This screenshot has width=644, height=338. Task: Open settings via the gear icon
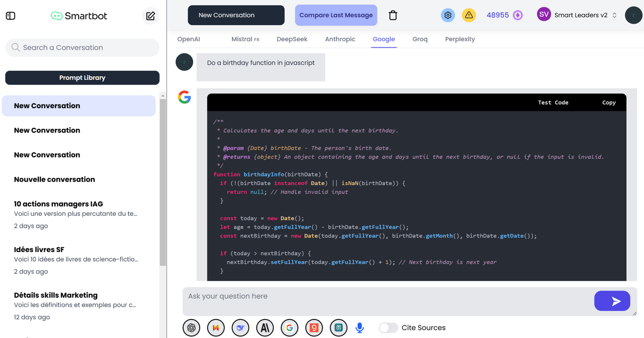(447, 15)
